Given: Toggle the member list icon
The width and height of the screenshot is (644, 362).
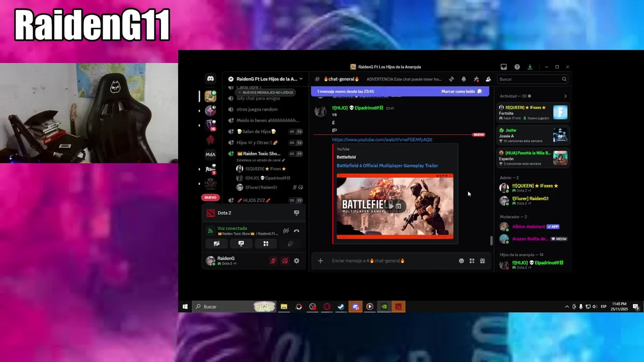Looking at the screenshot, I should pyautogui.click(x=488, y=79).
